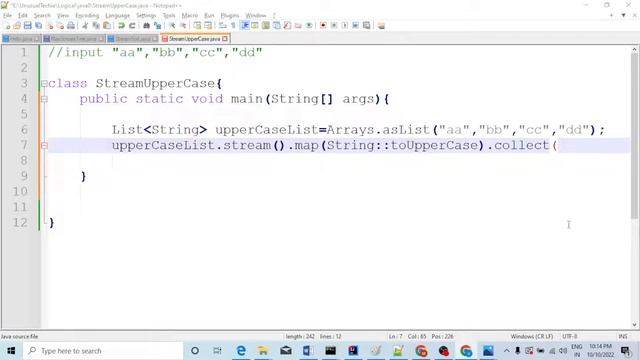Show the Document Map panel
640x360 pixels.
click(266, 25)
